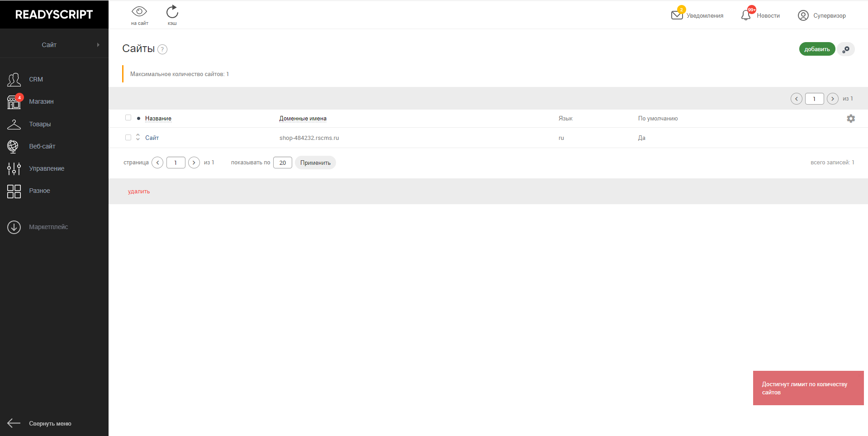This screenshot has width=868, height=436.
Task: Click the Язык column header
Action: click(x=565, y=118)
